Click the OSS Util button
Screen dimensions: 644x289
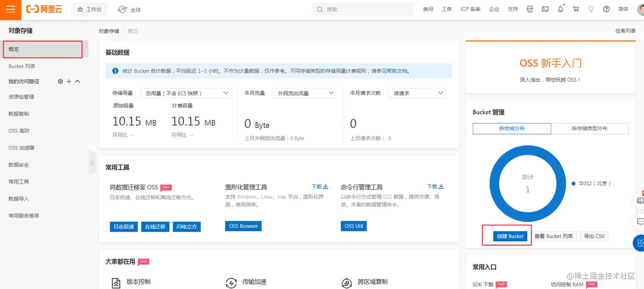(354, 226)
